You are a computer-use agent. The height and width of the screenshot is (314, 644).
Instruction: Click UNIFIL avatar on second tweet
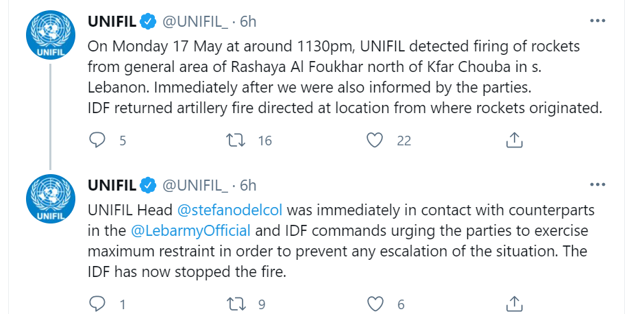point(50,197)
